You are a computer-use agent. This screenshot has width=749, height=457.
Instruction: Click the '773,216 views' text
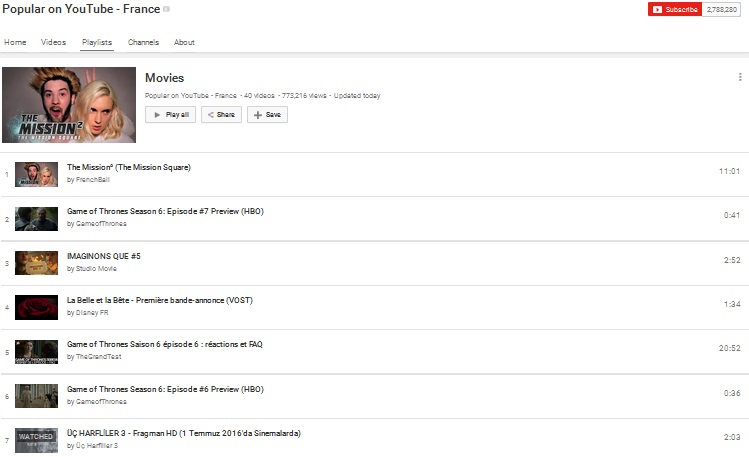click(x=304, y=96)
